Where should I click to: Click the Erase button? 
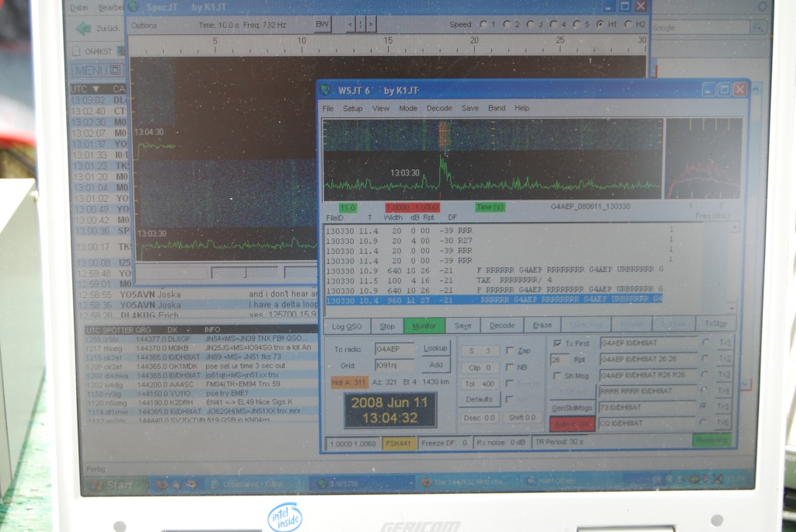[x=542, y=325]
